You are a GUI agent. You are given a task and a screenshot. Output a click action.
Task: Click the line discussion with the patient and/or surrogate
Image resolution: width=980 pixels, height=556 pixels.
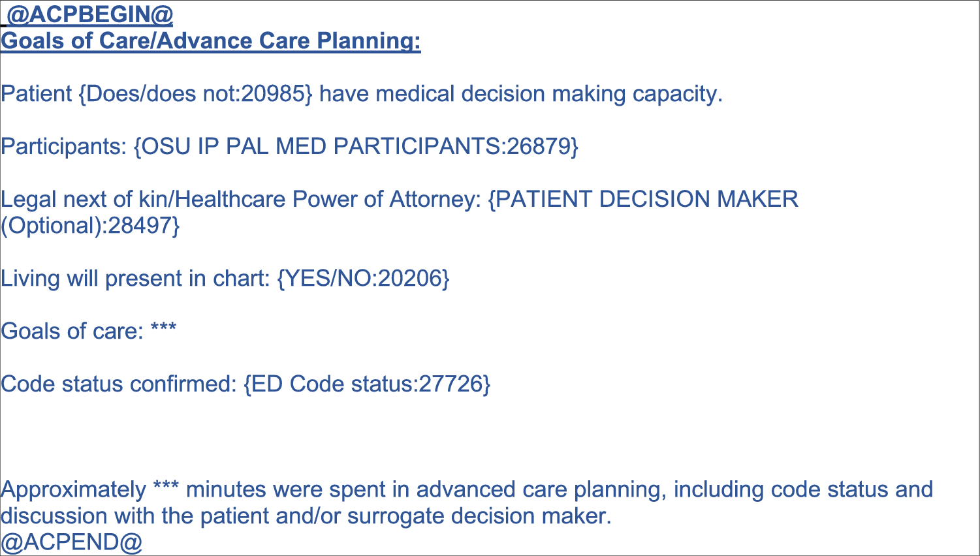point(306,516)
